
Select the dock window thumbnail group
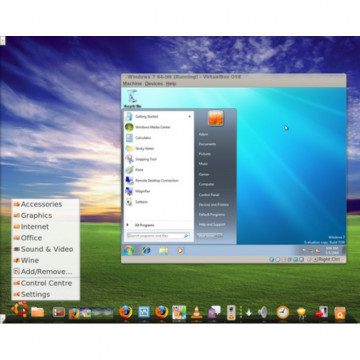coord(91,313)
